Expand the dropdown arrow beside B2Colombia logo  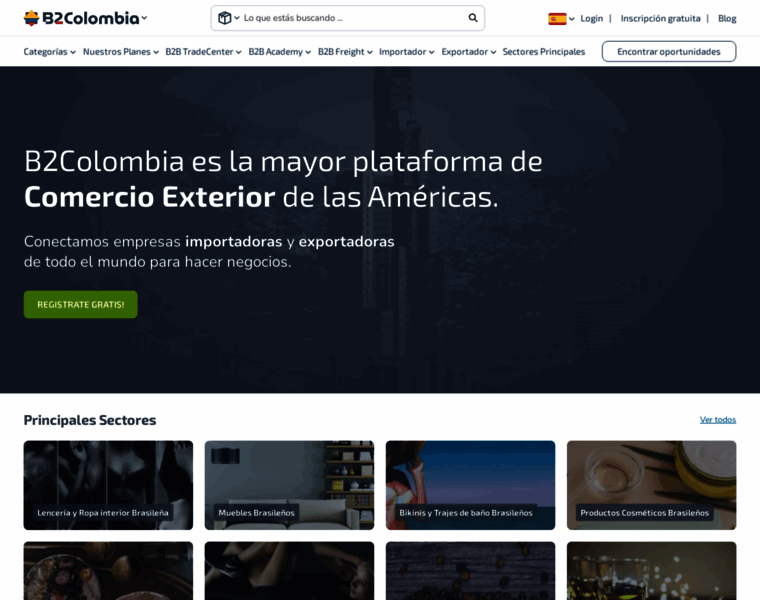click(x=144, y=18)
